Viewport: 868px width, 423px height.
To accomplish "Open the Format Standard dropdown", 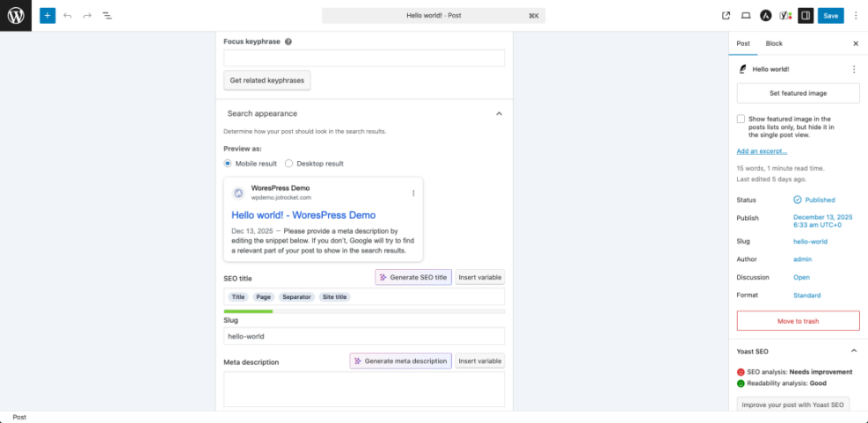I will 806,295.
